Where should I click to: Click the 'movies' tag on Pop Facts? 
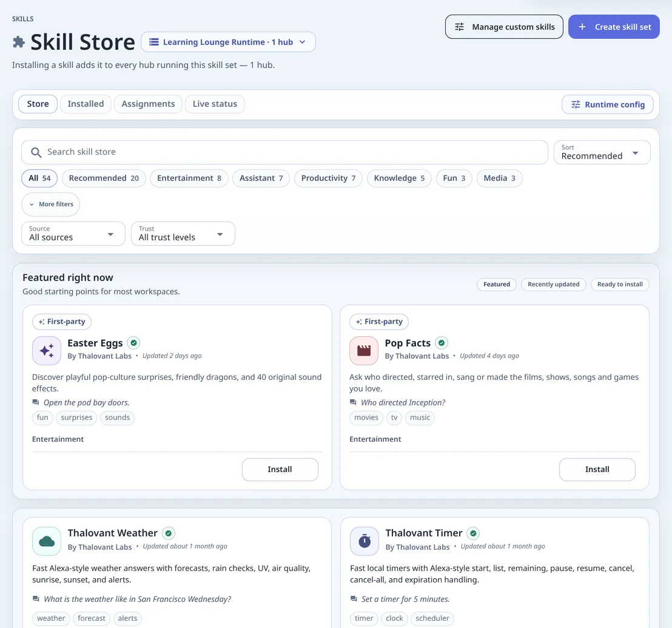pyautogui.click(x=366, y=417)
